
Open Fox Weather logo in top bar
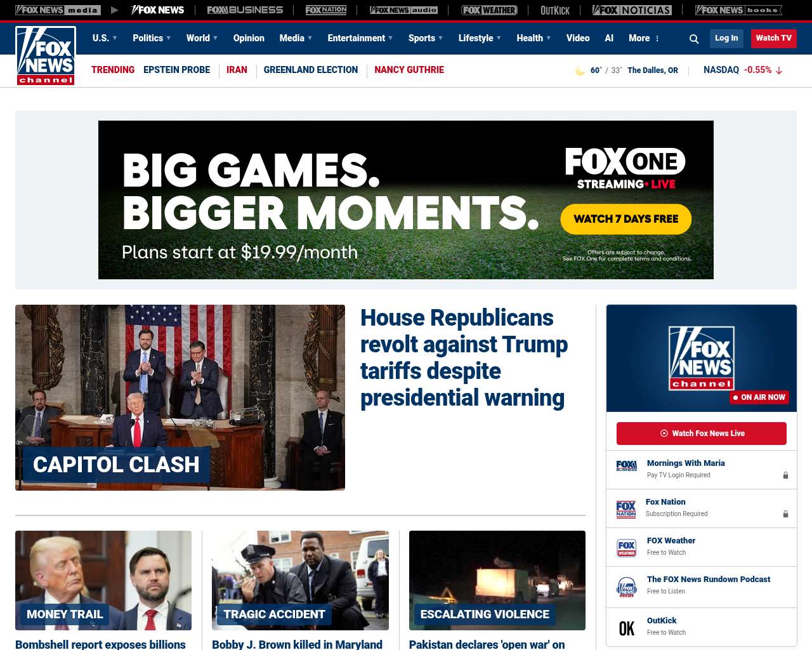[489, 10]
